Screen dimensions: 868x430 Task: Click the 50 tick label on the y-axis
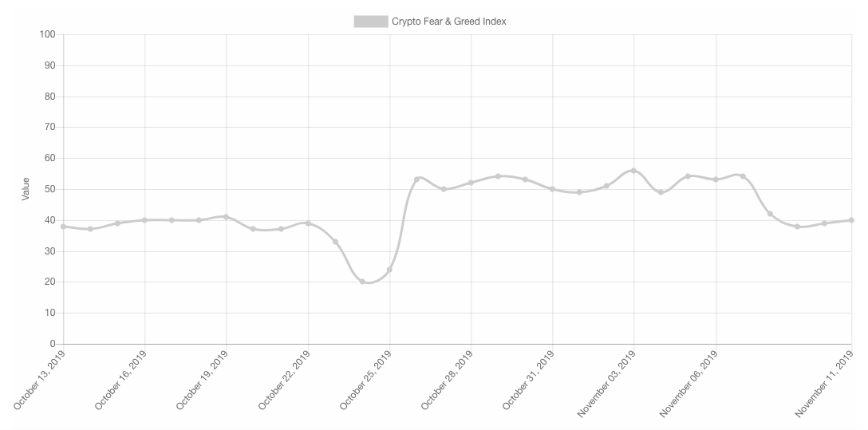[49, 189]
